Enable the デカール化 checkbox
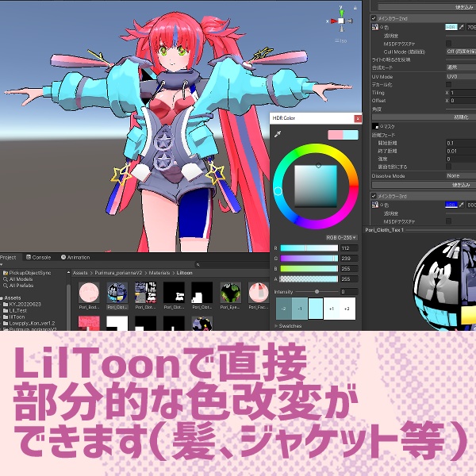This screenshot has height=476, width=476. (x=448, y=84)
